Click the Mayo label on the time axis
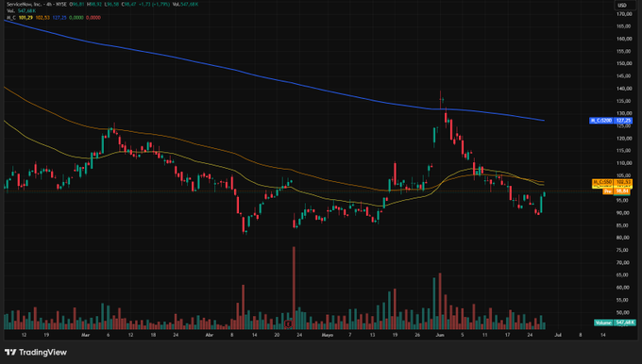 click(328, 335)
